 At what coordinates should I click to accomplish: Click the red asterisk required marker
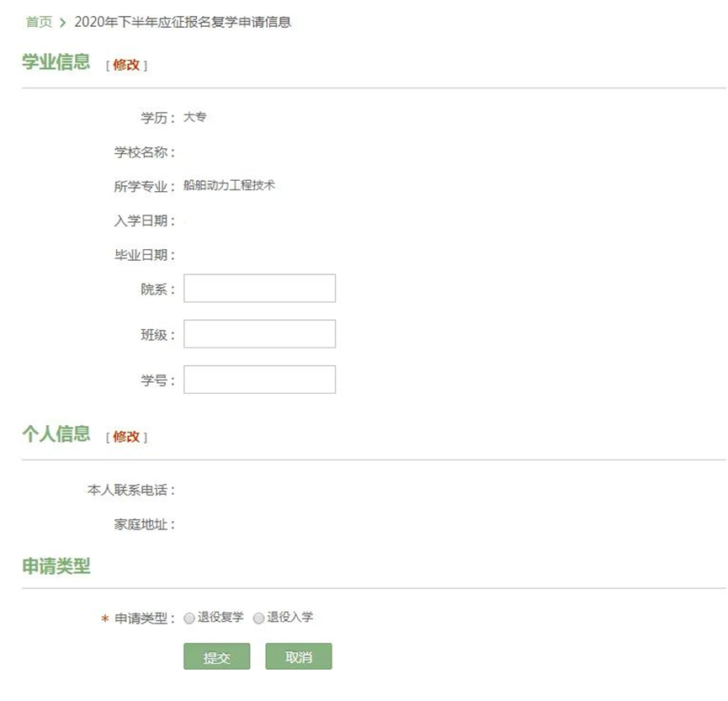104,619
